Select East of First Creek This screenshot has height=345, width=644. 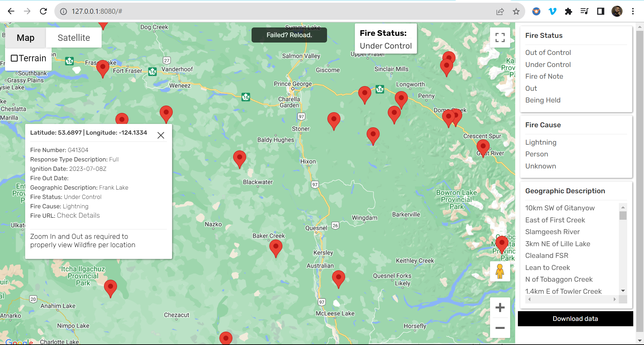555,220
